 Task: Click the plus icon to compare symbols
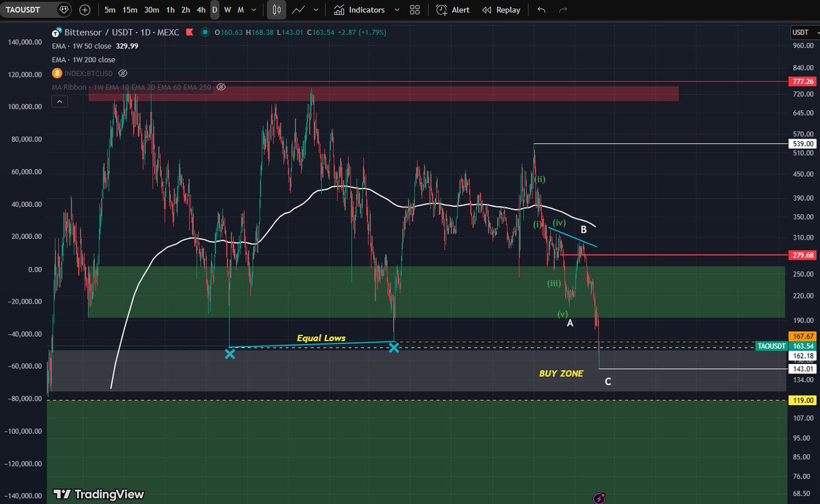tap(85, 10)
